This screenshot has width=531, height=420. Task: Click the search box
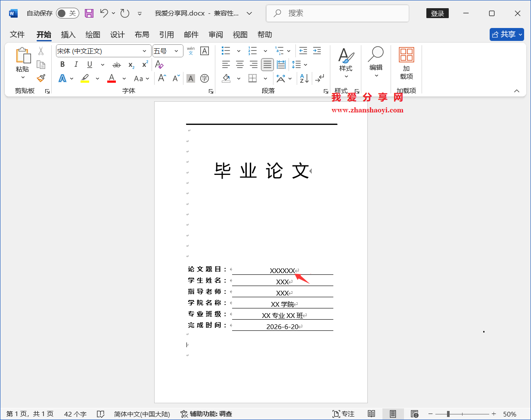(x=338, y=13)
